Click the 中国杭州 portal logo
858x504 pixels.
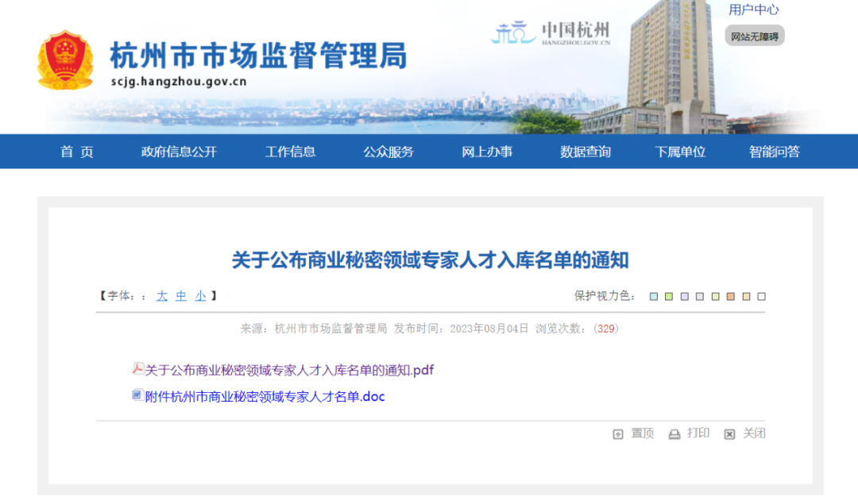(551, 33)
